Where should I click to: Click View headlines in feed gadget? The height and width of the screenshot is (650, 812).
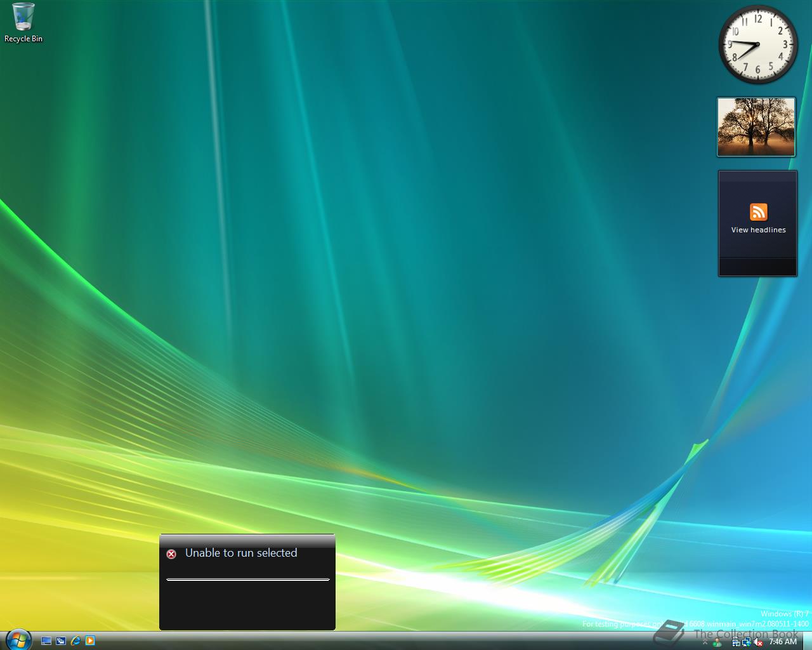pos(759,230)
